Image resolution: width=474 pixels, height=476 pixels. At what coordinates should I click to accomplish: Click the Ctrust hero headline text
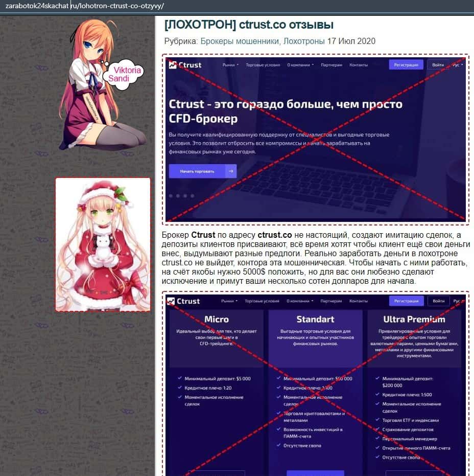click(286, 111)
